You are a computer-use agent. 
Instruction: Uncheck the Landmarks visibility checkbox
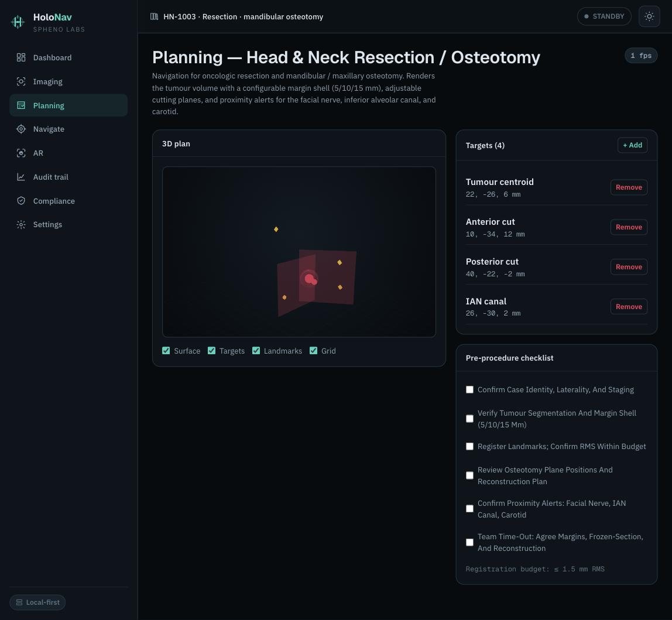click(x=256, y=351)
